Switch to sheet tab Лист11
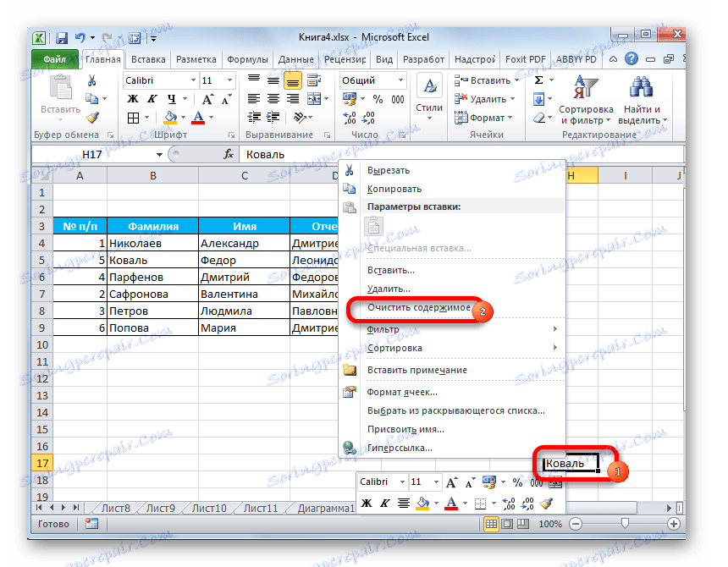Viewport: 728px width, 567px height. coord(261,509)
